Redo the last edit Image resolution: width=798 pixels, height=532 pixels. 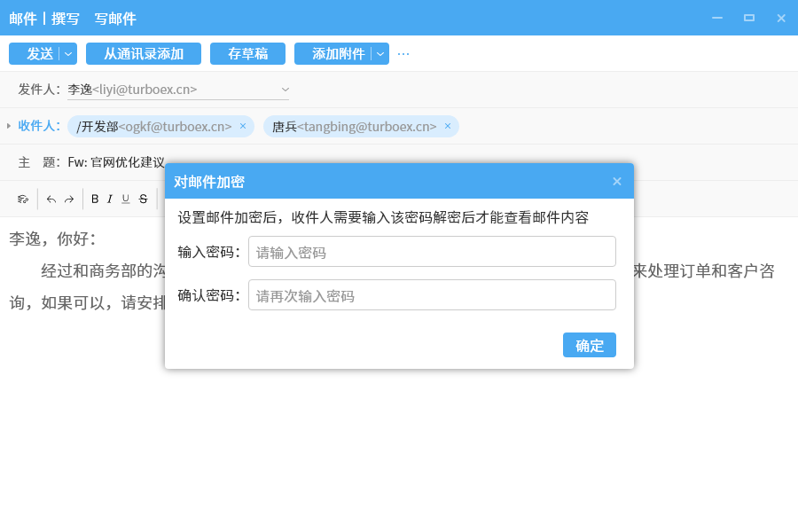point(69,199)
